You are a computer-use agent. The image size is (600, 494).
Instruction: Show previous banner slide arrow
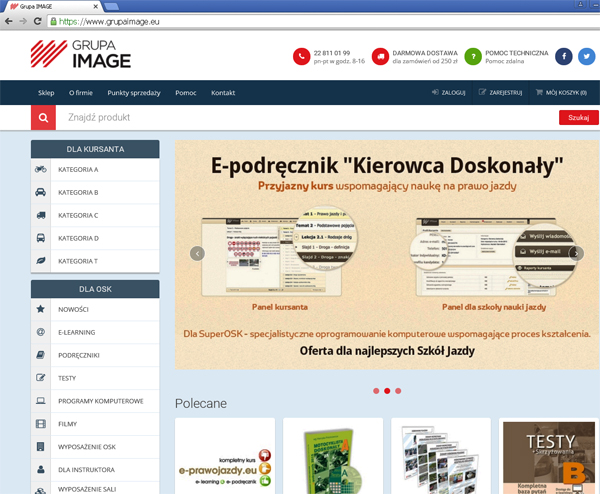coord(197,253)
